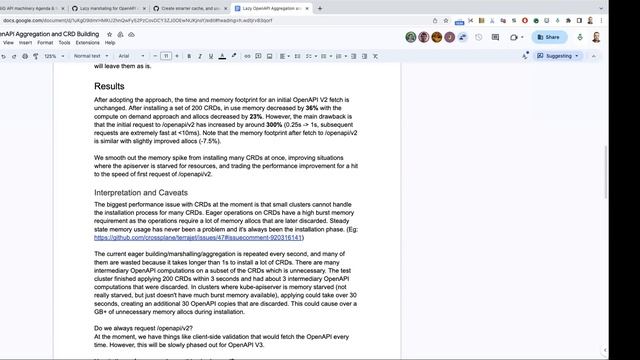The image size is (640, 360).
Task: Close the Lazy OpenAPI Aggregation browser tab
Action: click(307, 8)
